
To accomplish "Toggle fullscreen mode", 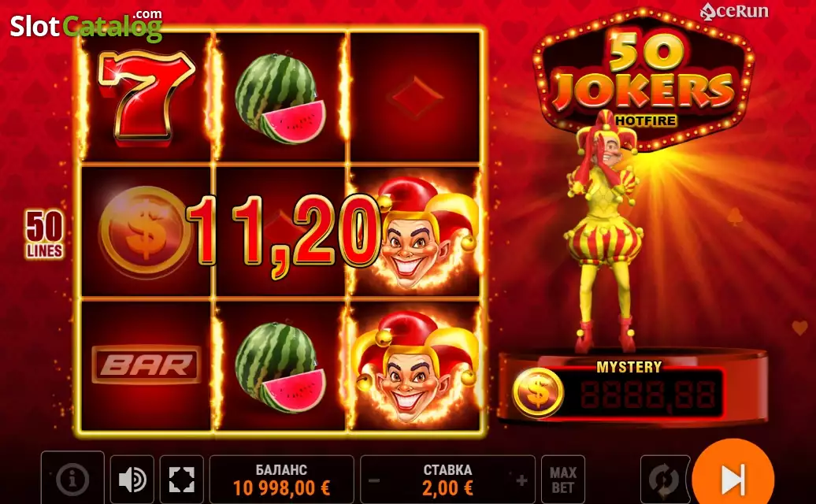I will (182, 479).
